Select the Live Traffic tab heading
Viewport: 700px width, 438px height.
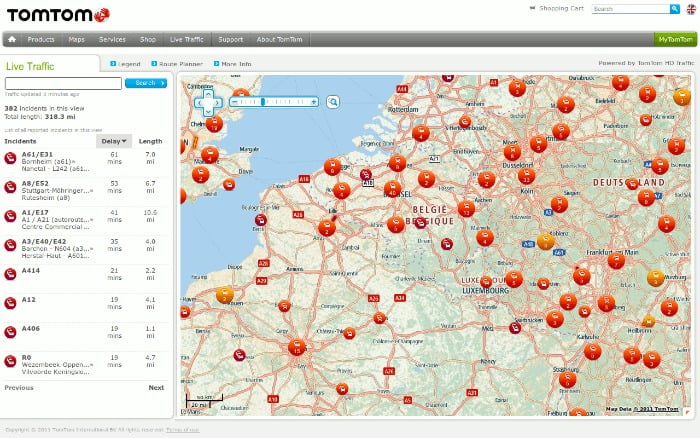click(30, 66)
